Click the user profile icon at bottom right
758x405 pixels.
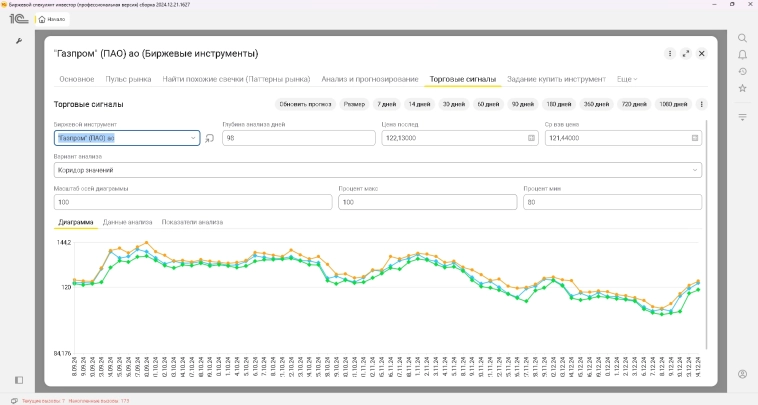[742, 374]
